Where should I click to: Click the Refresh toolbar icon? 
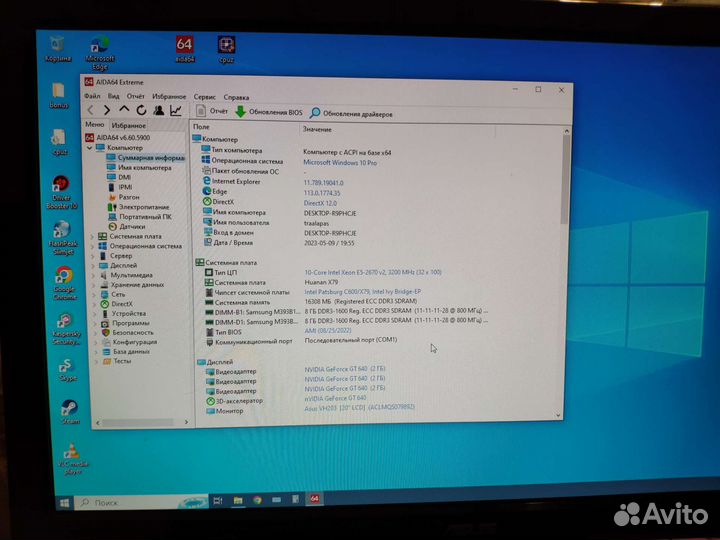[x=141, y=110]
